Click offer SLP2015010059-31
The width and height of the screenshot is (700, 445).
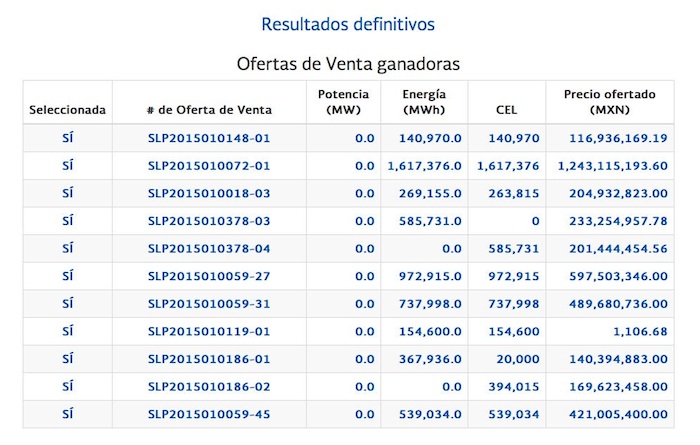209,303
